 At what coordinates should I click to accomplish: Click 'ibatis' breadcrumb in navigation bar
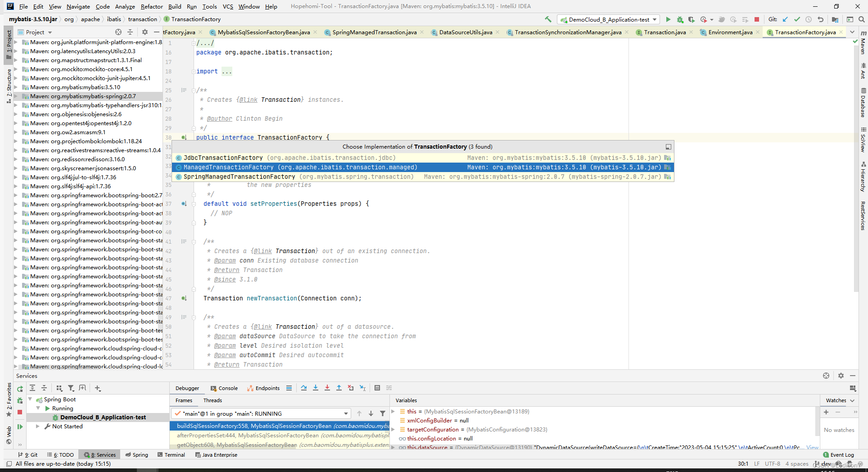[114, 19]
